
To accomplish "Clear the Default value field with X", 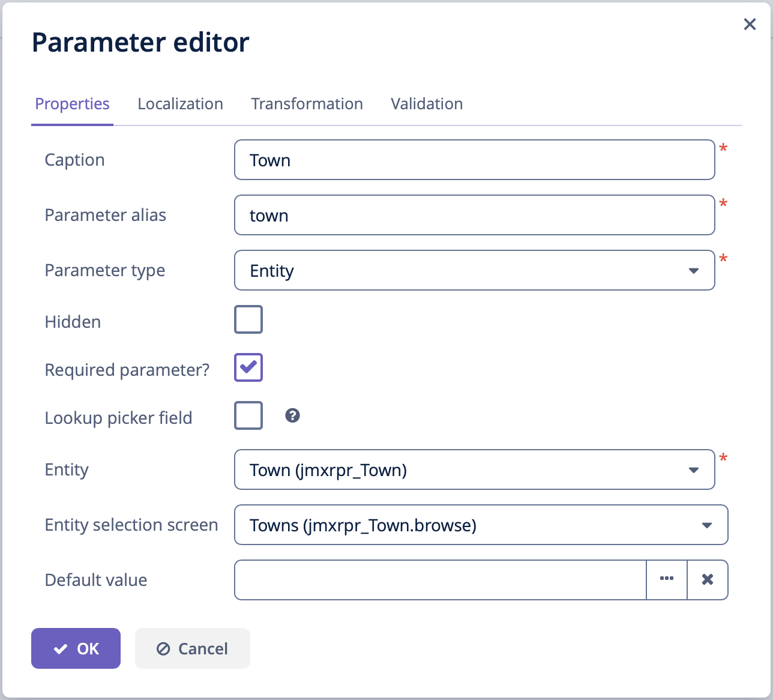I will point(708,580).
